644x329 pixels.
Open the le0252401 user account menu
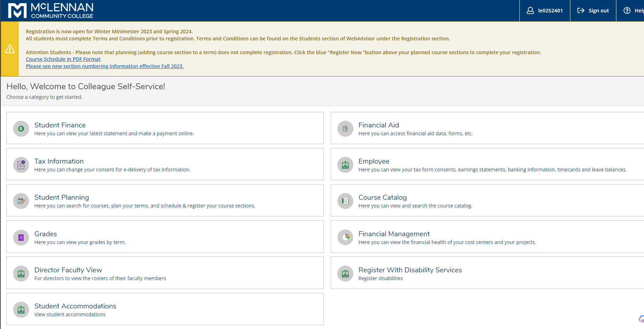[545, 11]
